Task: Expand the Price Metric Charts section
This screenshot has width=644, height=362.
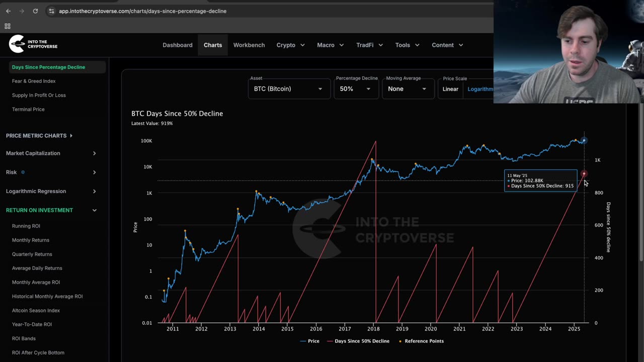Action: [39, 136]
